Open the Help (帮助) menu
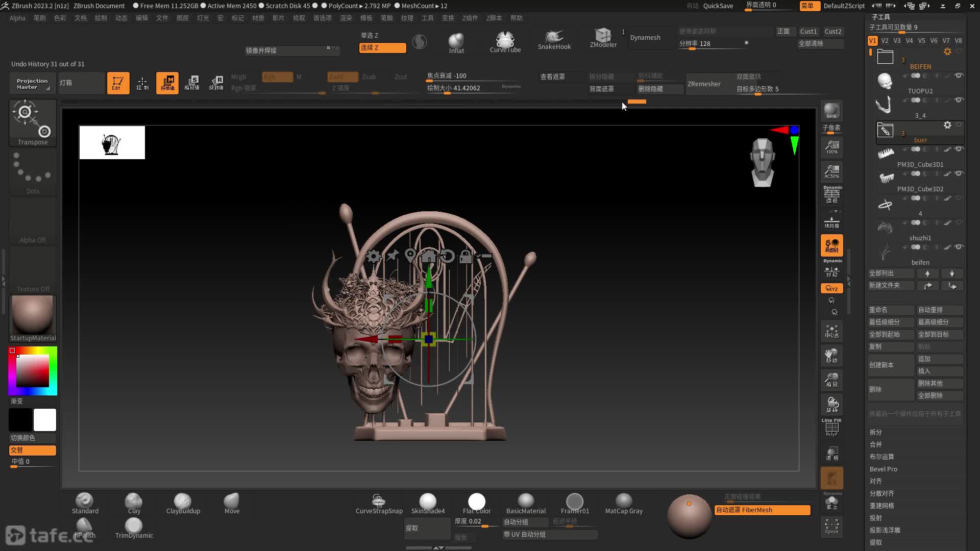The height and width of the screenshot is (551, 980). 517,18
